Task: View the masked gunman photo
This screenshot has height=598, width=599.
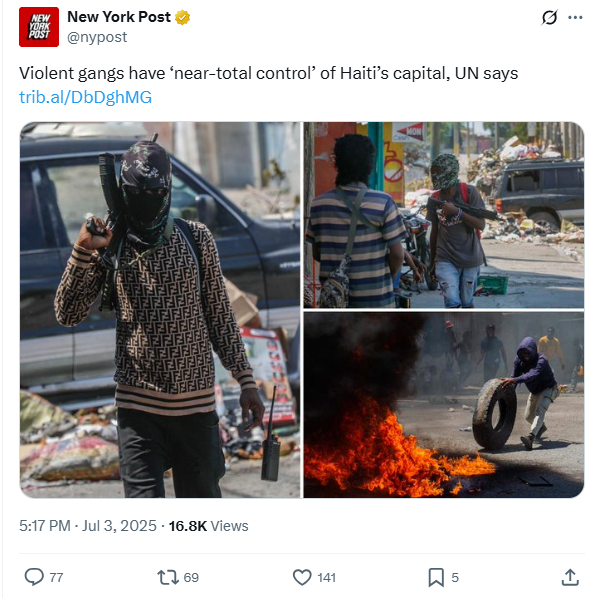Action: tap(160, 310)
